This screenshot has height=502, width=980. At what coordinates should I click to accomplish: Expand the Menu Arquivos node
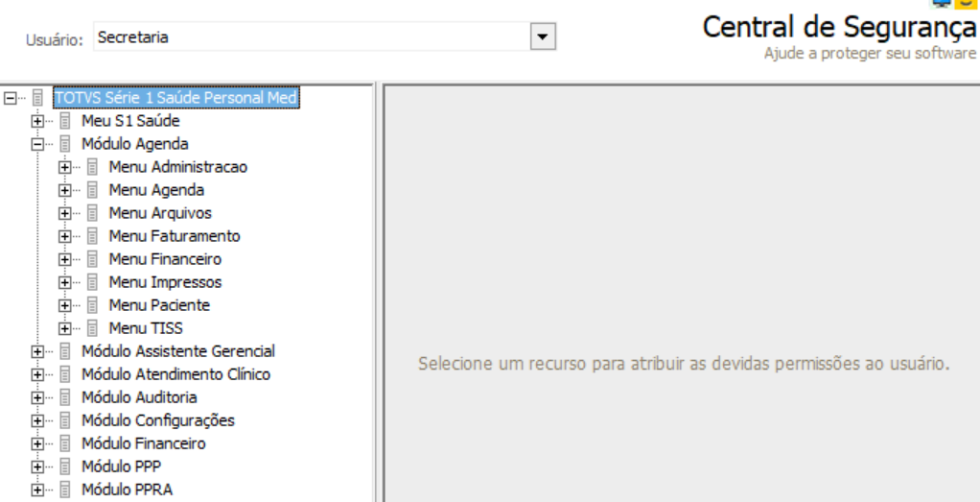pos(64,213)
